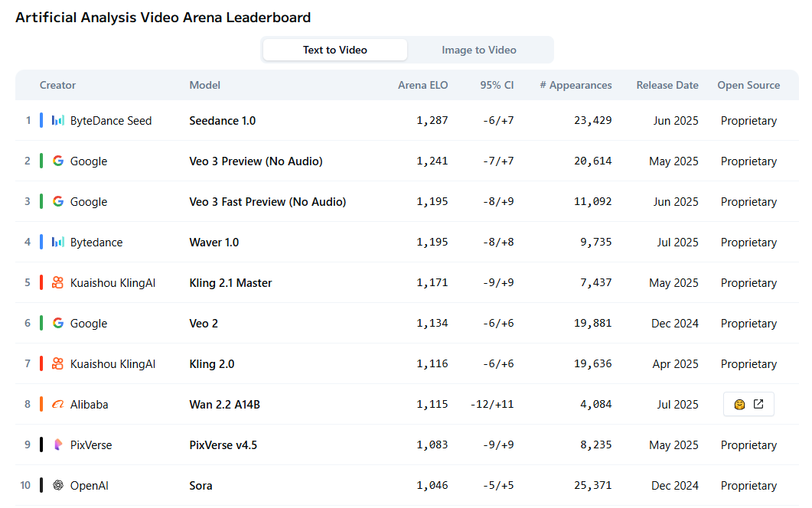Switch to the Image to Video tab

pyautogui.click(x=479, y=50)
